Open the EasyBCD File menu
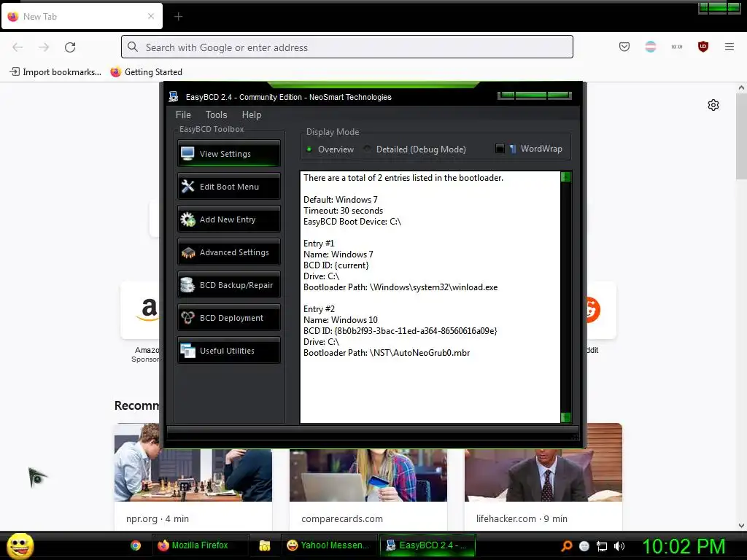 [x=183, y=114]
